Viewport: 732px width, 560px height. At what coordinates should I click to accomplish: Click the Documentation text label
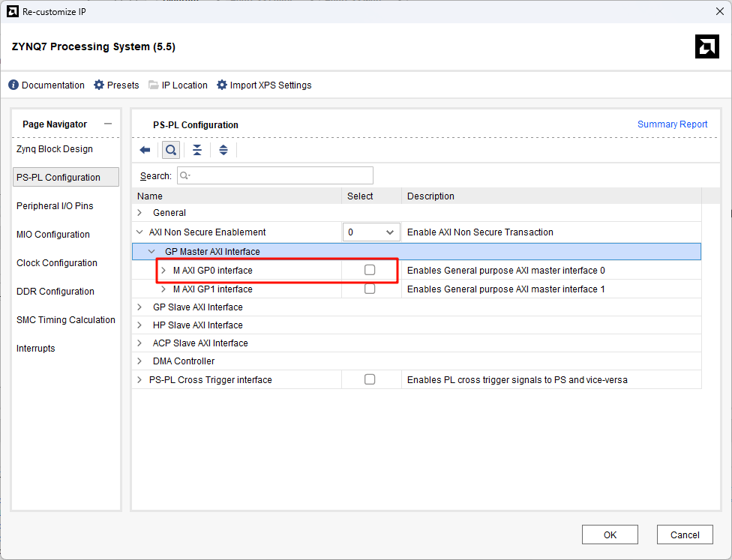pyautogui.click(x=53, y=85)
